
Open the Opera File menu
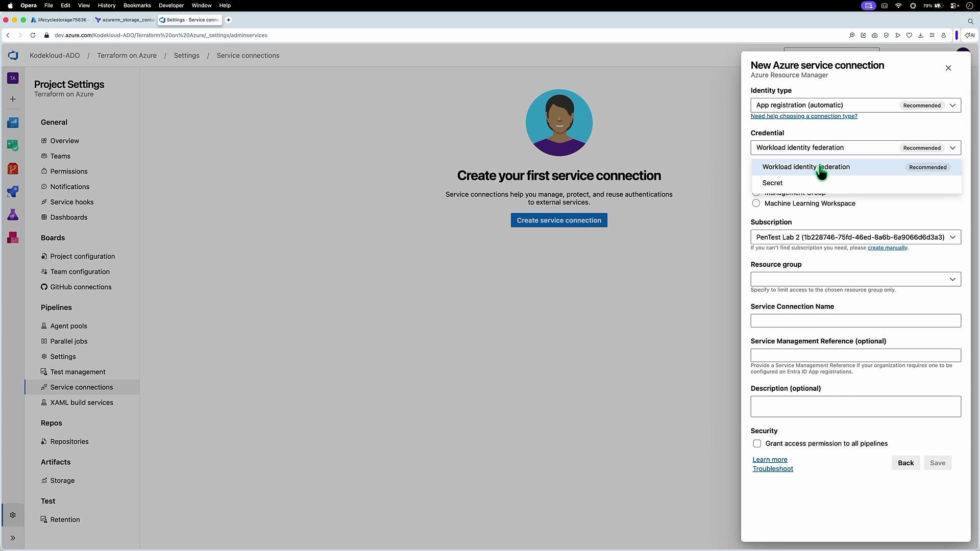[x=48, y=6]
